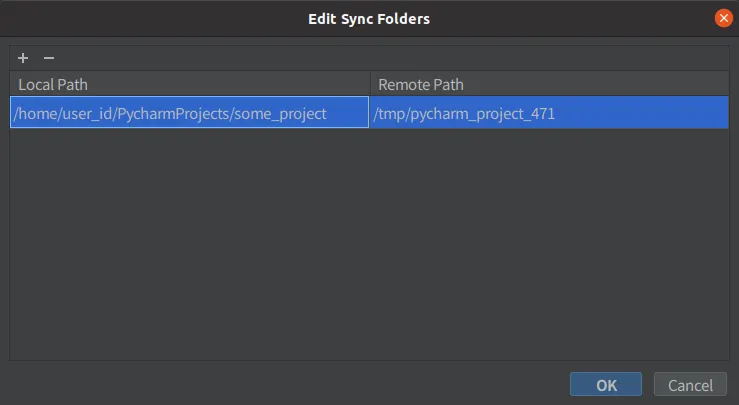Click the remove (−) sync folder icon
Image resolution: width=739 pixels, height=405 pixels.
(48, 58)
